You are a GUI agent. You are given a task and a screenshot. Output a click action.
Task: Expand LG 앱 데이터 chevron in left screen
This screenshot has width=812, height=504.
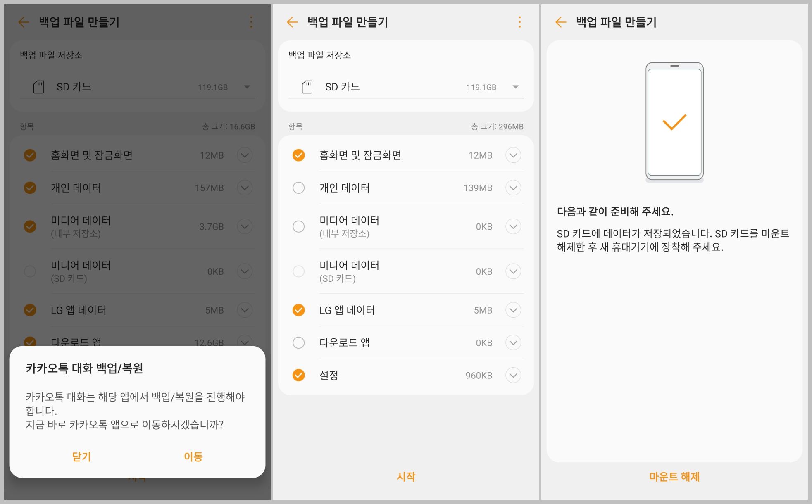click(x=245, y=310)
